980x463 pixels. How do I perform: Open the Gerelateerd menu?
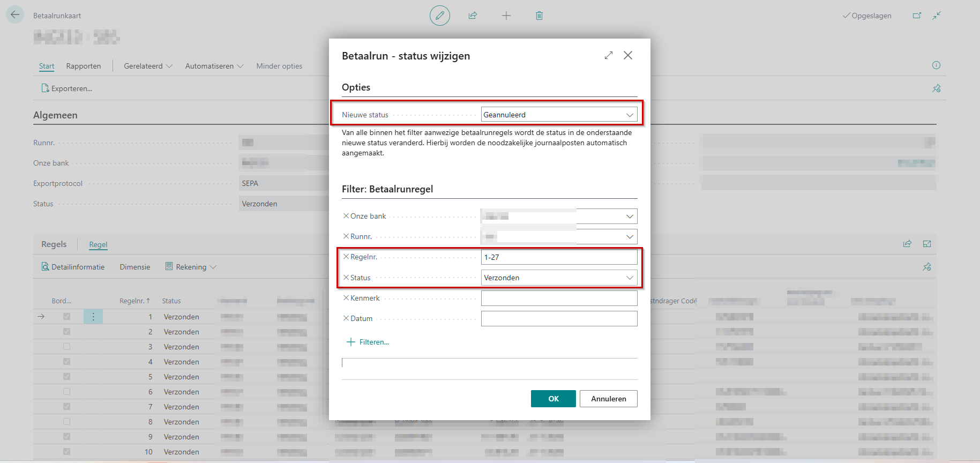coord(148,66)
